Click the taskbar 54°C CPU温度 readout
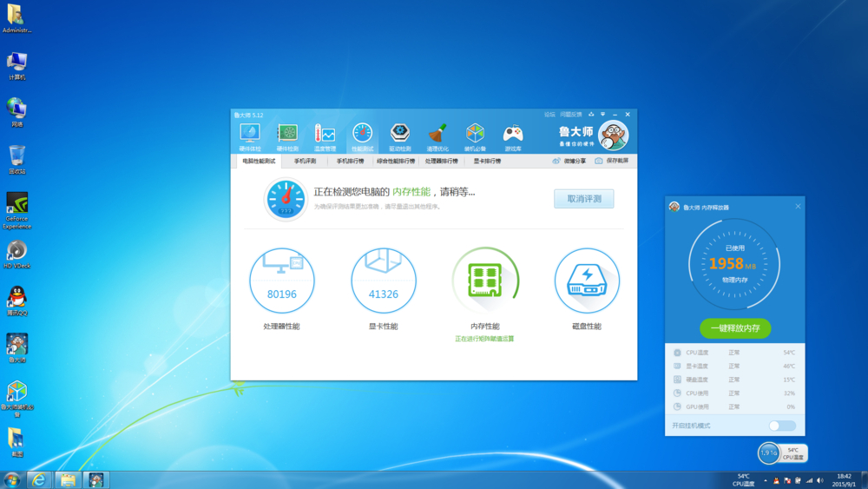868x489 pixels. pos(744,480)
